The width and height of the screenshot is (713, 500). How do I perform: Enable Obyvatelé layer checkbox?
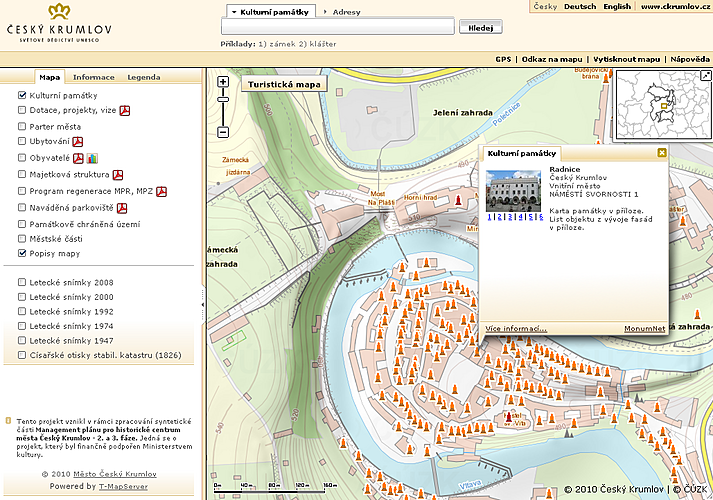(x=22, y=158)
